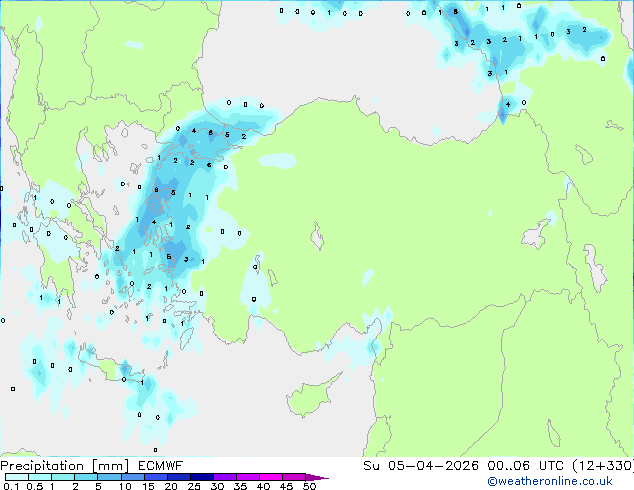Pick the 10–15 mm legend color box

pos(132,477)
